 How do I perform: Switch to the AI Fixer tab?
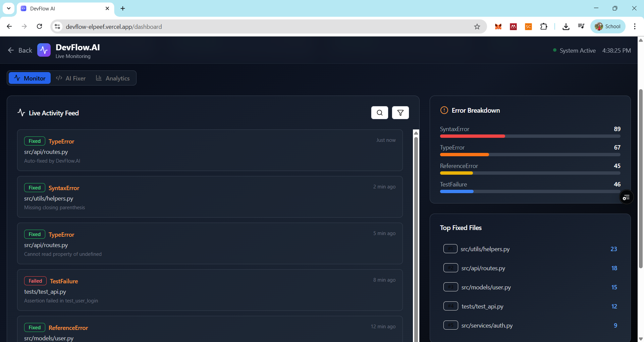pyautogui.click(x=71, y=78)
